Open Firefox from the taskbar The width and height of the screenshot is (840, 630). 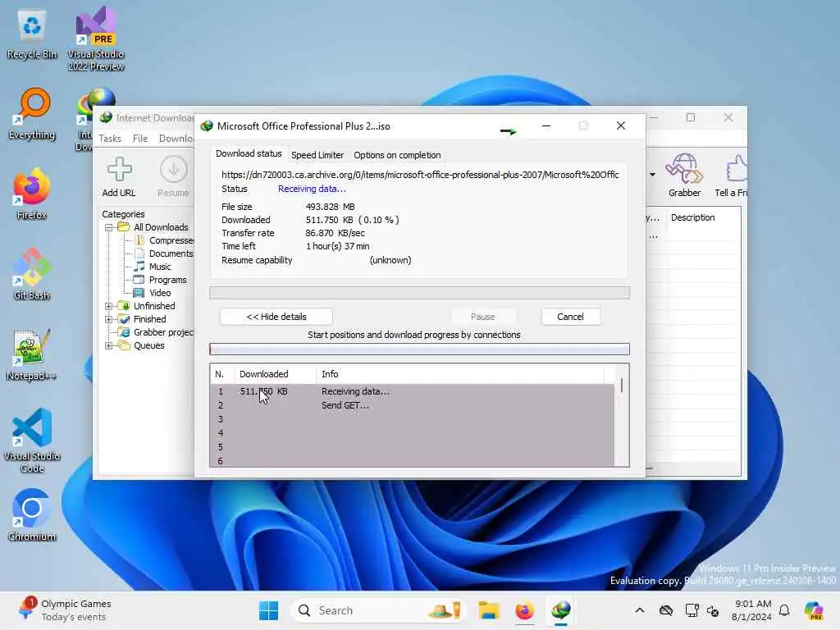pos(524,610)
